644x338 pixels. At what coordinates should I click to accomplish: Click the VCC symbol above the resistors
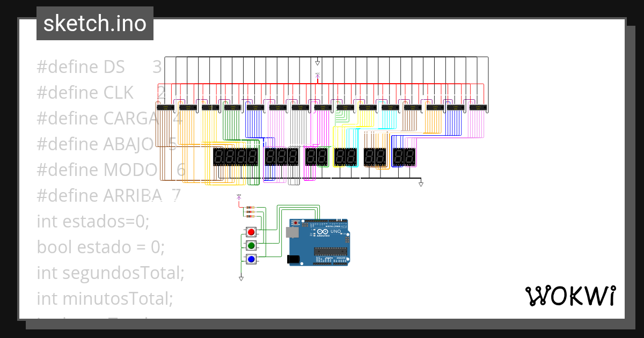point(238,199)
